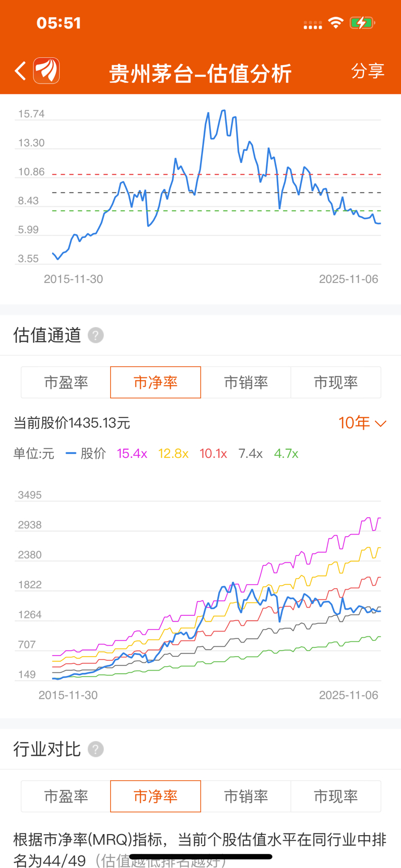Tap the battery charging icon

(x=361, y=23)
